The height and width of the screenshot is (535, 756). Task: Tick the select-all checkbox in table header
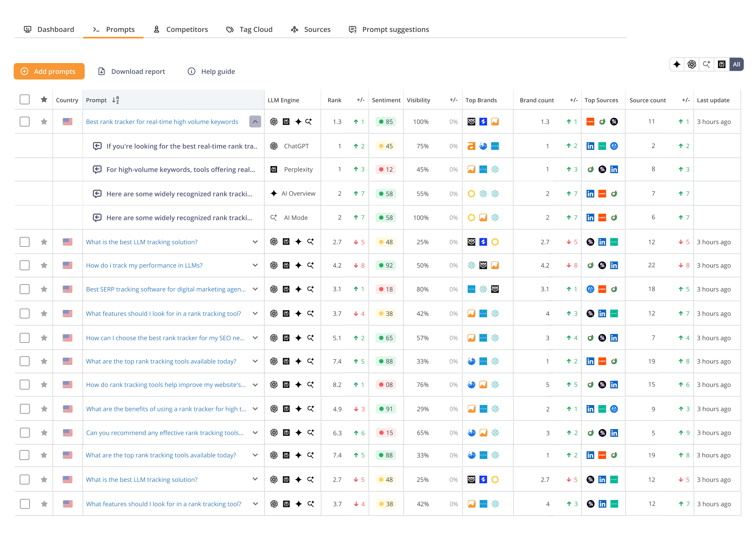point(25,100)
